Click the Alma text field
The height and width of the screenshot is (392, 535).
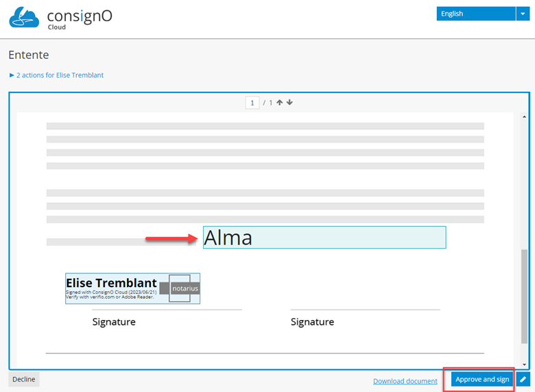(x=324, y=237)
